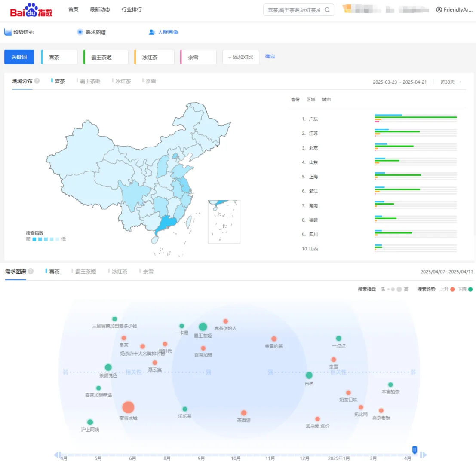
Task: Select 冰红茶 in 地域分布 keyword toggles
Action: tap(121, 81)
